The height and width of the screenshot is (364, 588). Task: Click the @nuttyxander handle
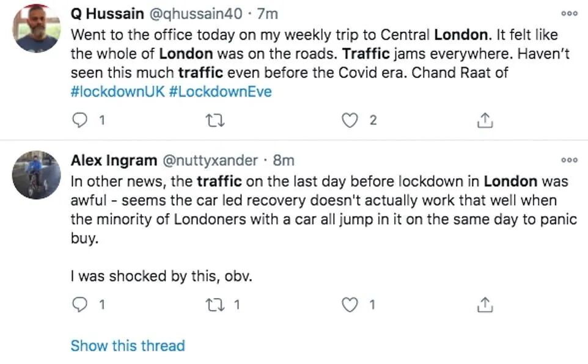point(209,161)
